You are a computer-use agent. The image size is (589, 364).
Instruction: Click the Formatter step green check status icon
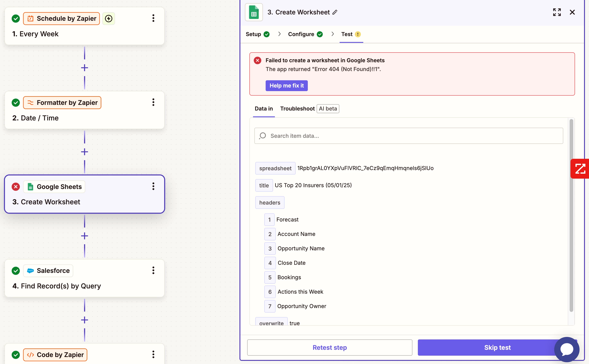pos(16,103)
